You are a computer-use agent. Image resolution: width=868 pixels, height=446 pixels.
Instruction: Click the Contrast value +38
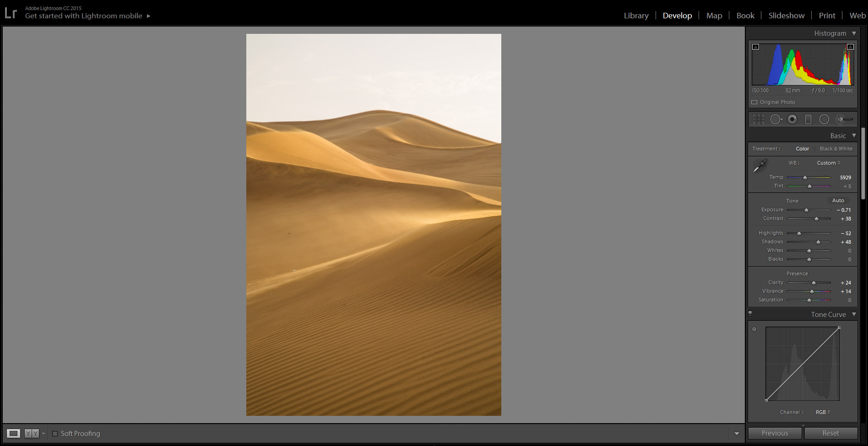846,219
